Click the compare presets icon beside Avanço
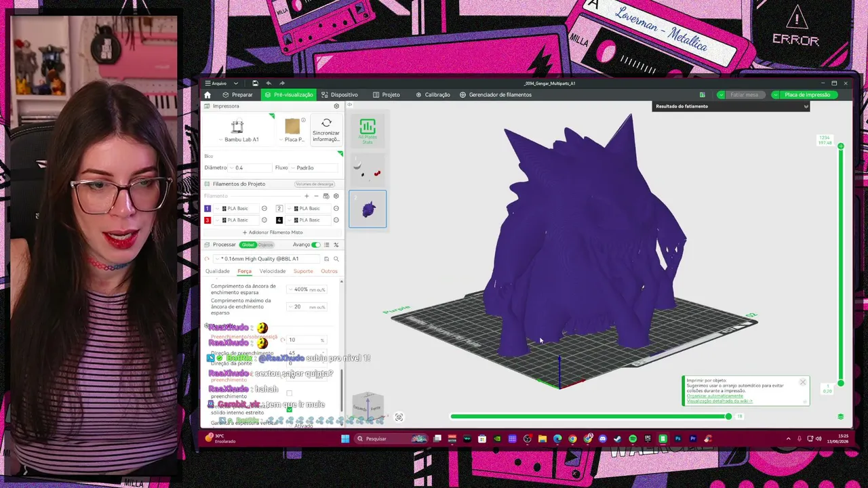The width and height of the screenshot is (868, 488). [336, 245]
